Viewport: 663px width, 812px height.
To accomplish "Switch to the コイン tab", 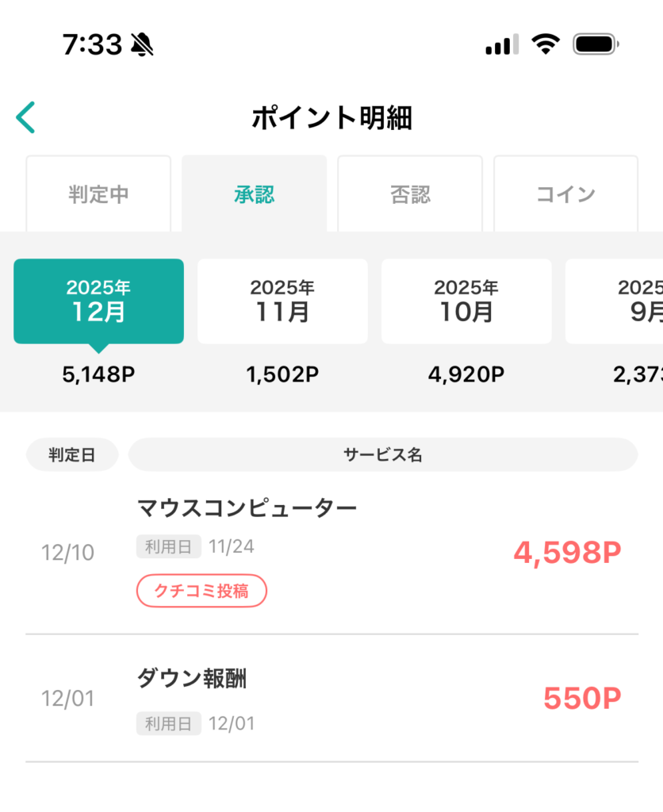I will pos(565,194).
